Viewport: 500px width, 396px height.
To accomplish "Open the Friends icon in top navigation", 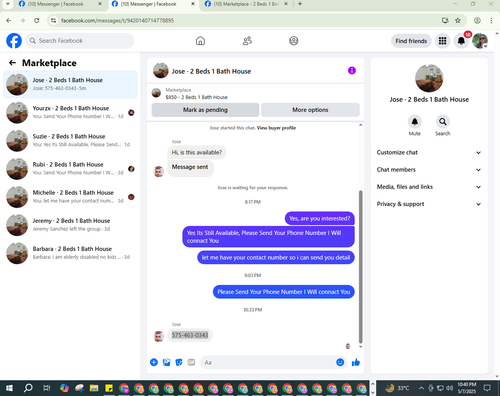I will 247,41.
